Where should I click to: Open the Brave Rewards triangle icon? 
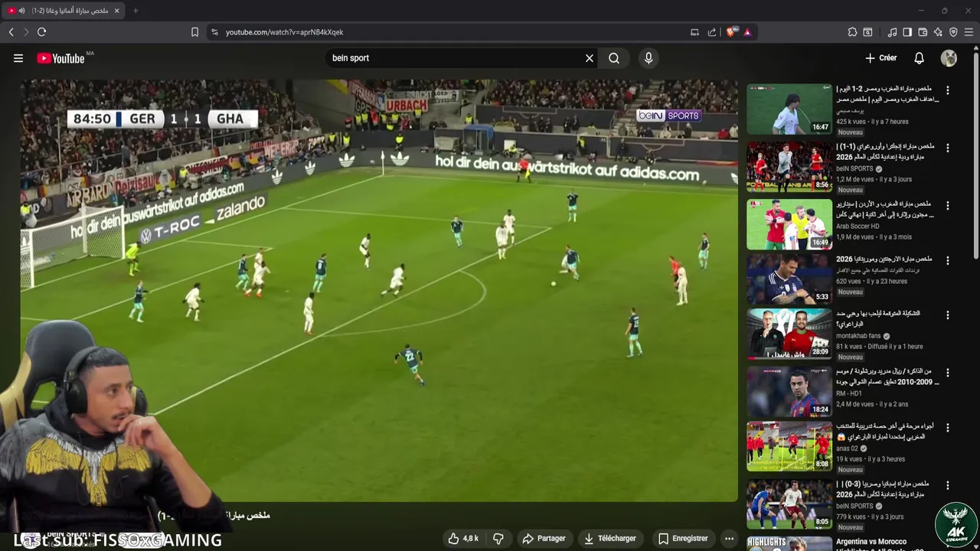click(x=747, y=32)
